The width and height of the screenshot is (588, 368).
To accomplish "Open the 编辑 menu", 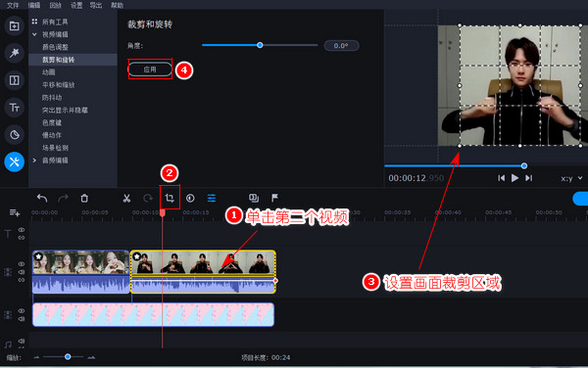I will pyautogui.click(x=34, y=5).
